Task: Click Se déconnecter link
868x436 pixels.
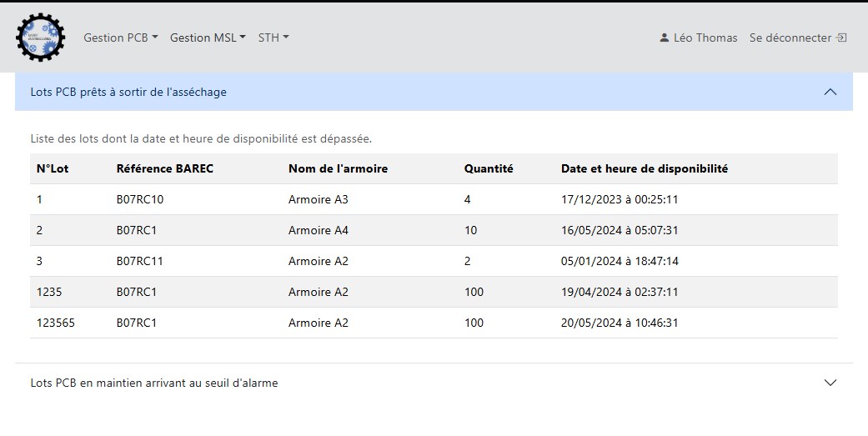Action: click(790, 38)
